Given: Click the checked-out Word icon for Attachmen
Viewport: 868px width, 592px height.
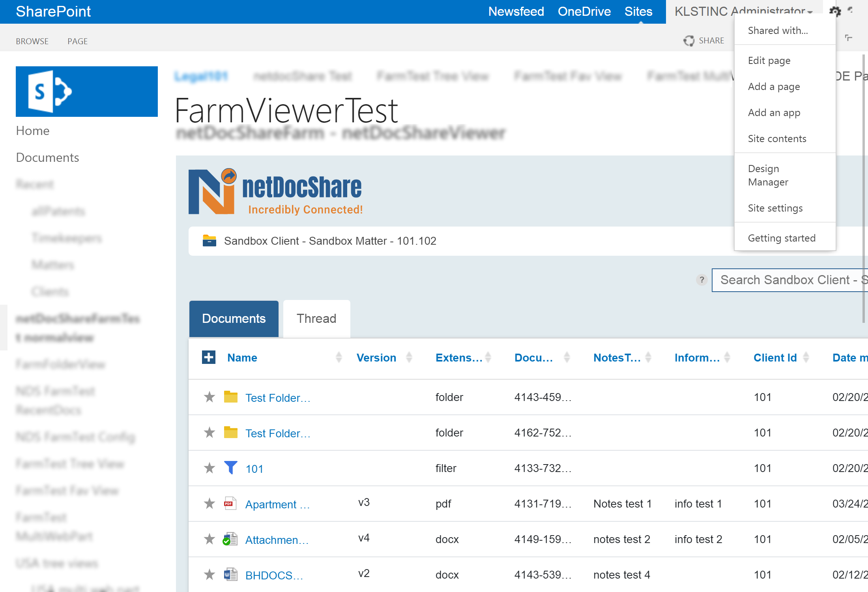Looking at the screenshot, I should coord(230,539).
